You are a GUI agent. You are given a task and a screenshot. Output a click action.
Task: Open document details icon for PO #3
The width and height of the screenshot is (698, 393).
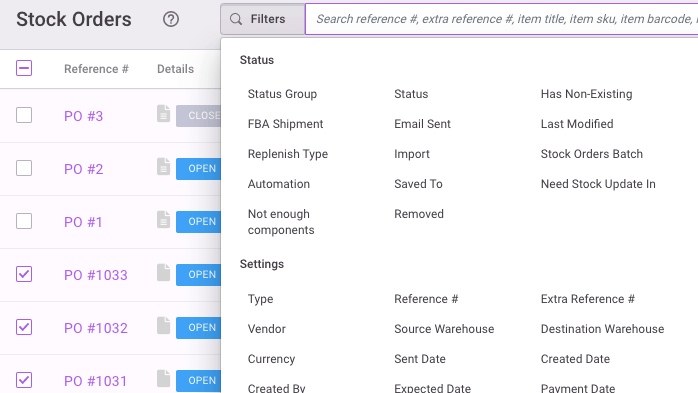(163, 114)
